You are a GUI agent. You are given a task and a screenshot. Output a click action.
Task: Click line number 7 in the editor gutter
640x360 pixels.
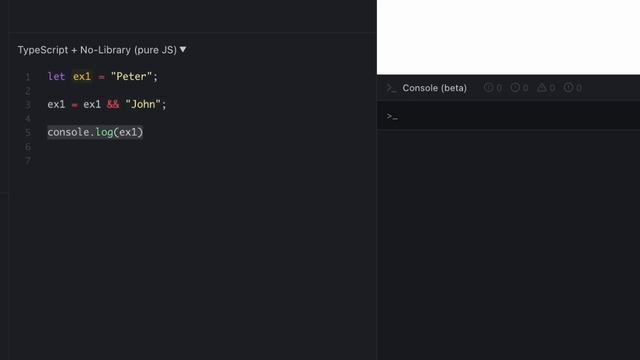(x=28, y=161)
